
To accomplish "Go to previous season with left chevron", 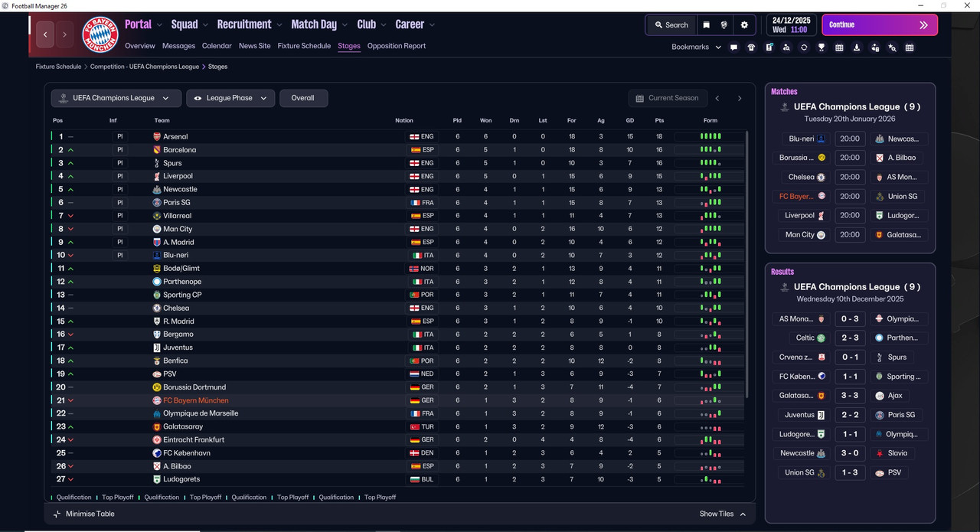I will (x=717, y=98).
